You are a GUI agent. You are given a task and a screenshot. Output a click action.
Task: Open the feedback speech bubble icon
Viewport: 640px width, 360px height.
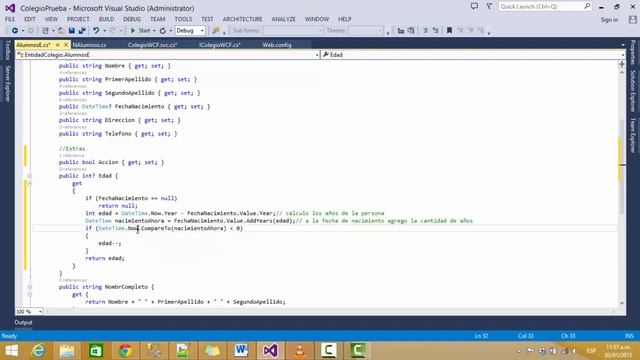point(474,7)
